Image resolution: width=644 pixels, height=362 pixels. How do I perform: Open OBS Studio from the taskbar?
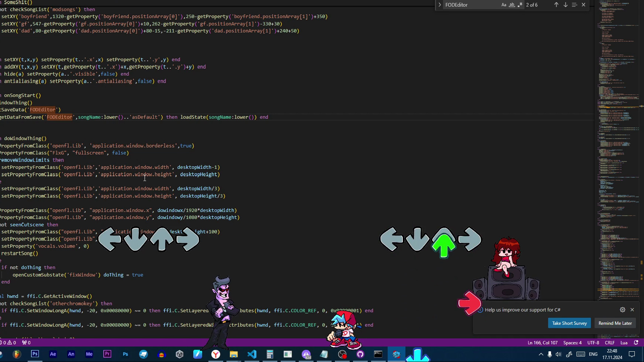342,354
